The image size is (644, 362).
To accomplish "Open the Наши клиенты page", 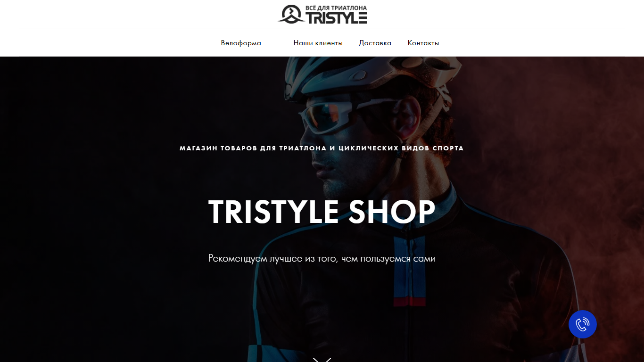I will [318, 43].
